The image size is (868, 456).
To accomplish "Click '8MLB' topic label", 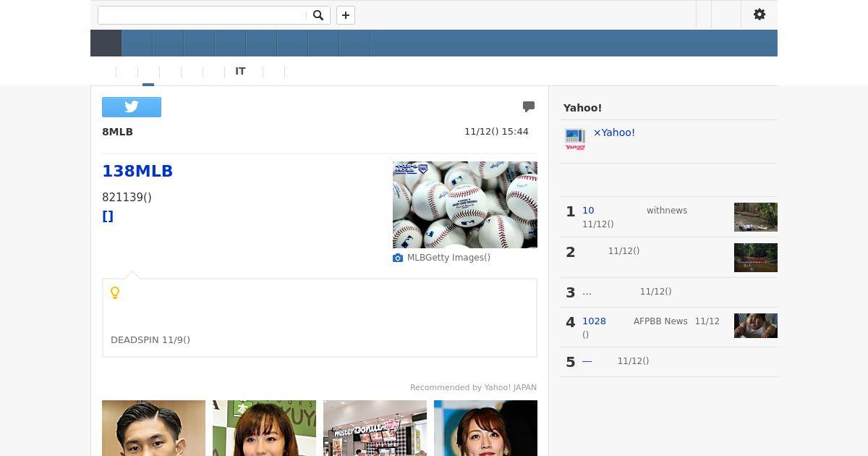I will [117, 132].
